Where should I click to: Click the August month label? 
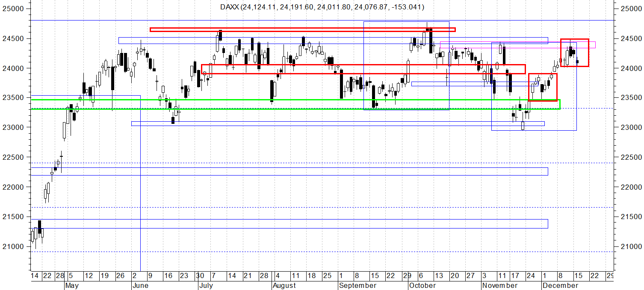click(284, 285)
